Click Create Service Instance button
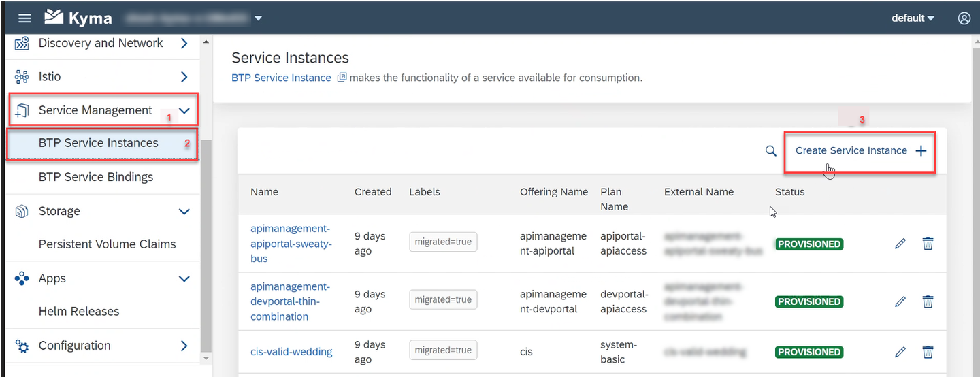 point(860,151)
